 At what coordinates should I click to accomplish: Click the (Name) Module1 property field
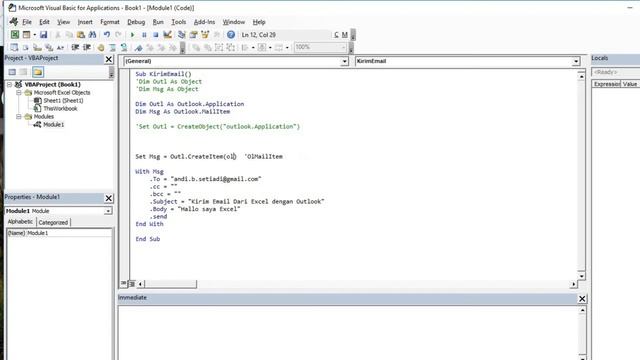point(59,233)
